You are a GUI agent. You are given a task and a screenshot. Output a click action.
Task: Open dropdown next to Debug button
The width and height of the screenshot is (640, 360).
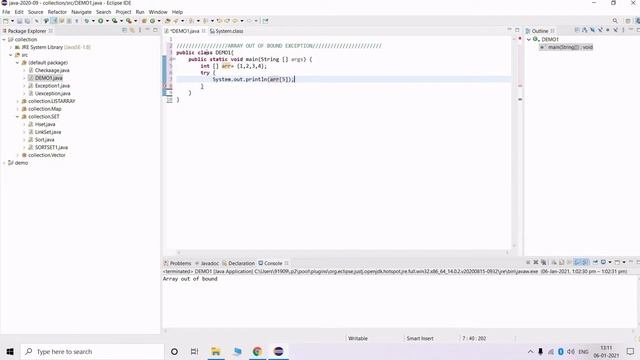(x=93, y=21)
